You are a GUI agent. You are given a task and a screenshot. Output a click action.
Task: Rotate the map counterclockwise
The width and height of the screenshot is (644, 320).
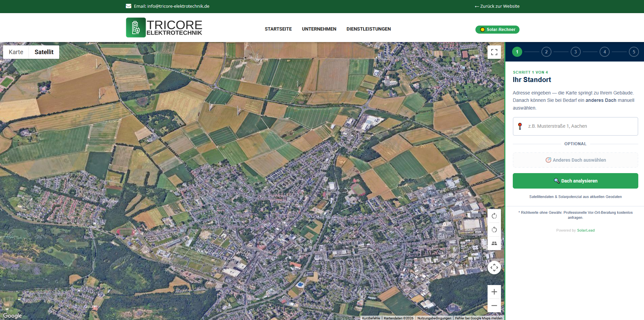[494, 230]
